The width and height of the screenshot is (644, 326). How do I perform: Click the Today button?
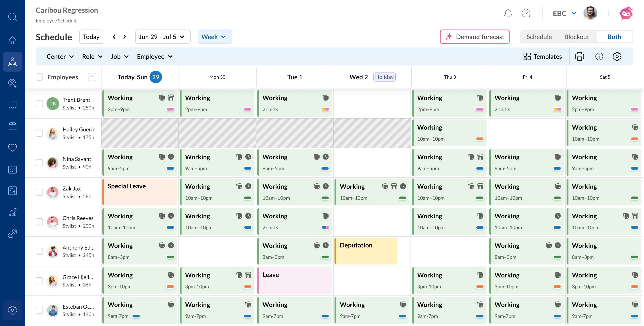tap(91, 37)
